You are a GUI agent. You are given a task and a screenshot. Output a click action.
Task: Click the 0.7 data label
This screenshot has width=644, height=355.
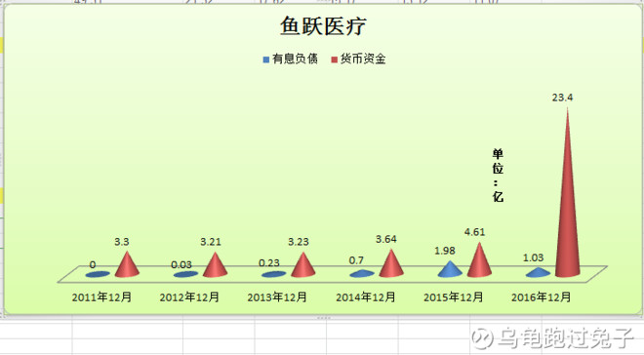point(356,260)
